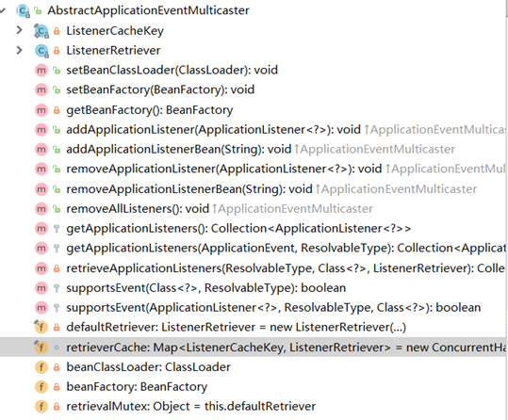Select setBeanFactory(BeanFactory): void method
Viewport: 508px width, 420px height.
pyautogui.click(x=160, y=90)
